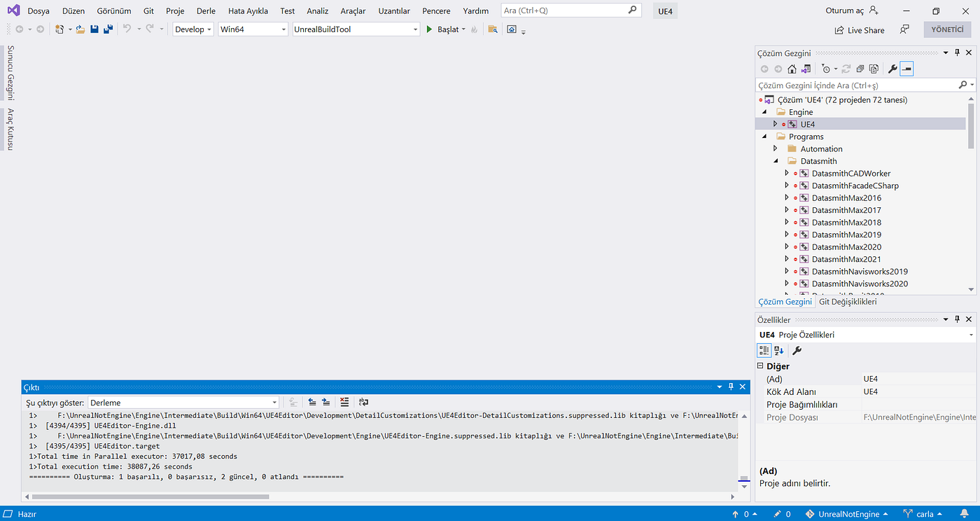The height and width of the screenshot is (521, 980).
Task: Switch views icon in Çözüm Gezgini toolbar
Action: (806, 69)
